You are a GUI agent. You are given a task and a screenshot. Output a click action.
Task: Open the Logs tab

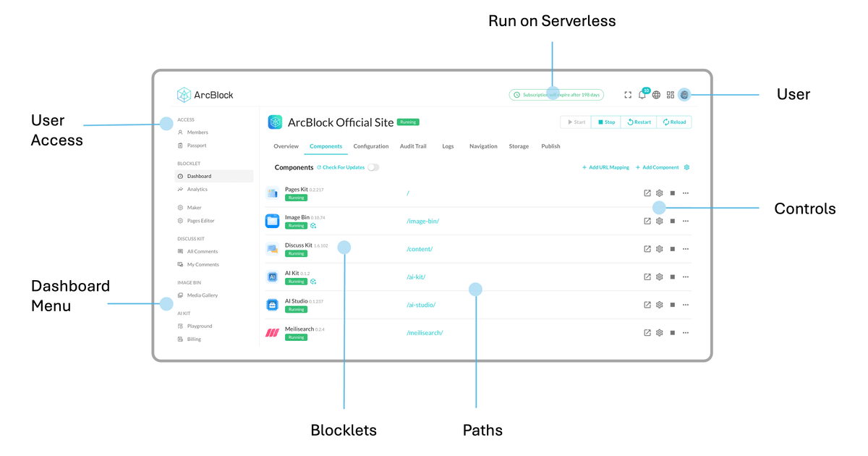(x=448, y=146)
